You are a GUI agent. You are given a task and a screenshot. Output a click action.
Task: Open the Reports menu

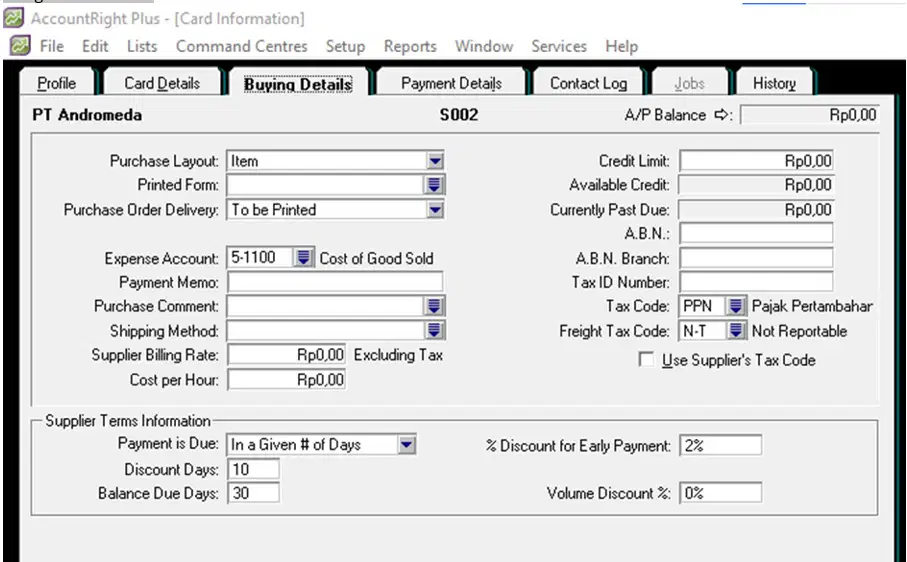(410, 46)
